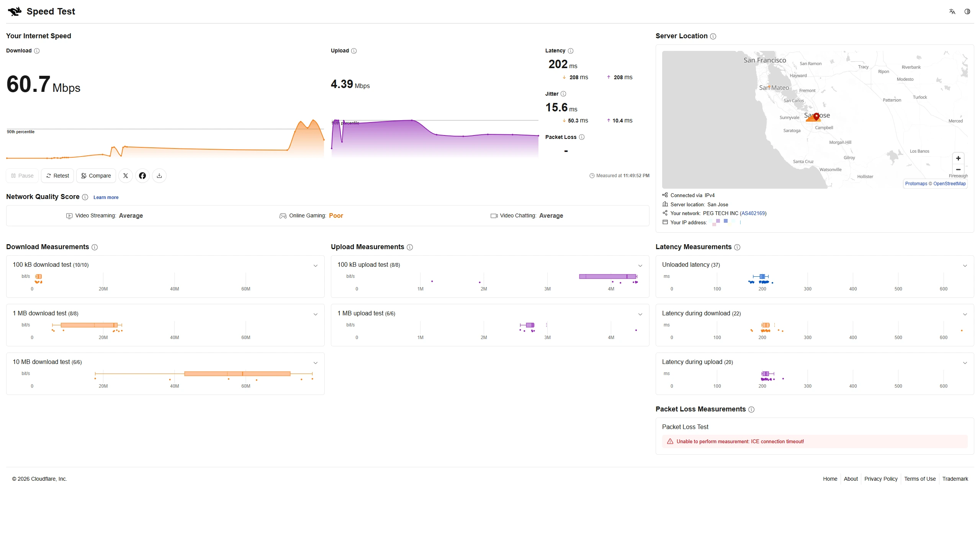
Task: Open info icon next to Upload
Action: (x=354, y=51)
